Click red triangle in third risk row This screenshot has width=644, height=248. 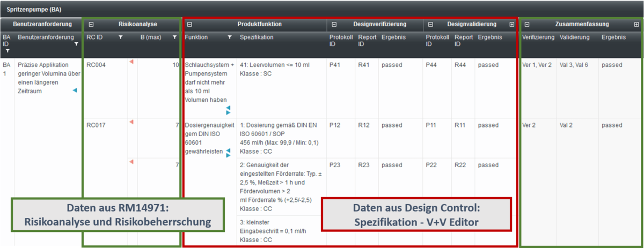(x=131, y=162)
